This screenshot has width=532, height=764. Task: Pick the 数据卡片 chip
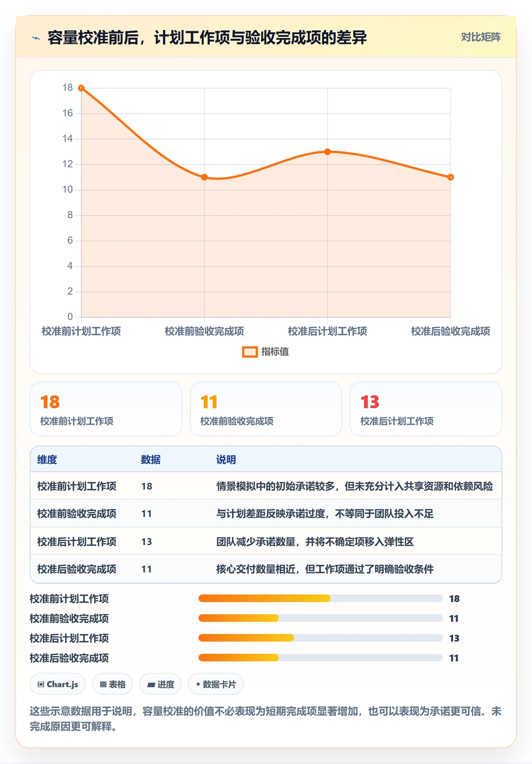click(216, 684)
